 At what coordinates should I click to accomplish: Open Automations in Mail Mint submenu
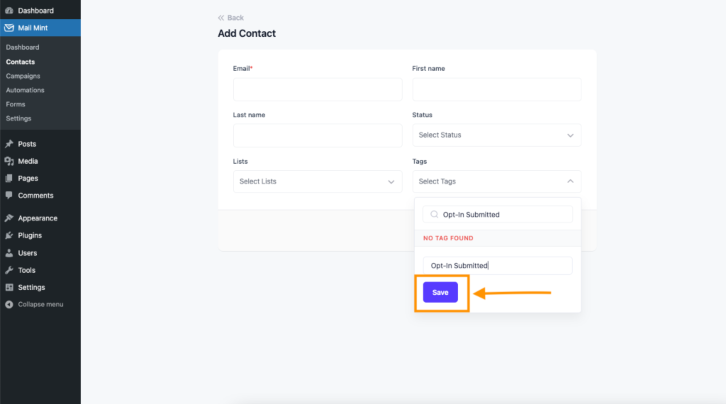(x=25, y=90)
